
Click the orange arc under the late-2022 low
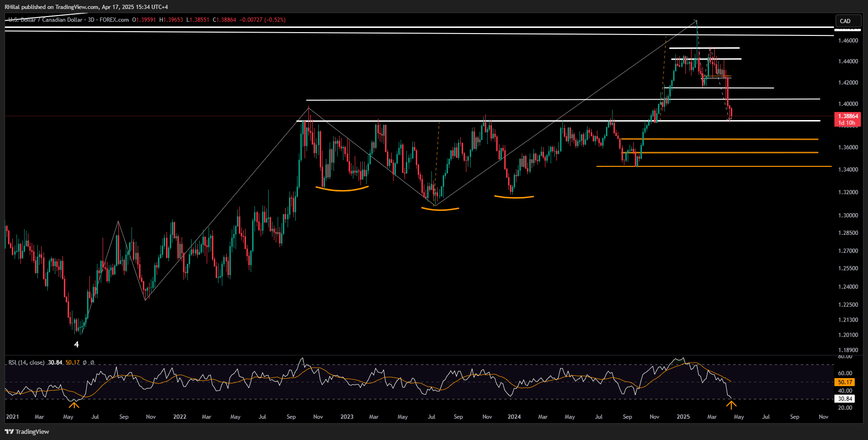click(342, 189)
